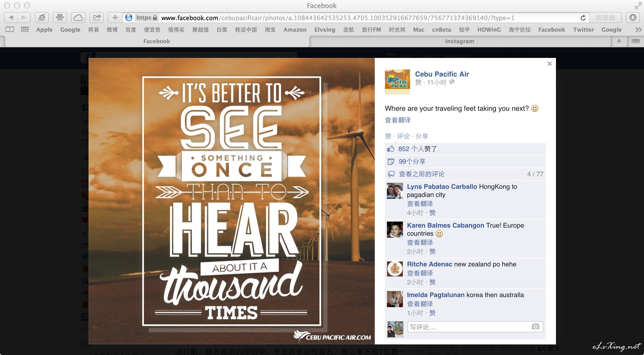Go back with the Safari back arrow

tap(11, 18)
